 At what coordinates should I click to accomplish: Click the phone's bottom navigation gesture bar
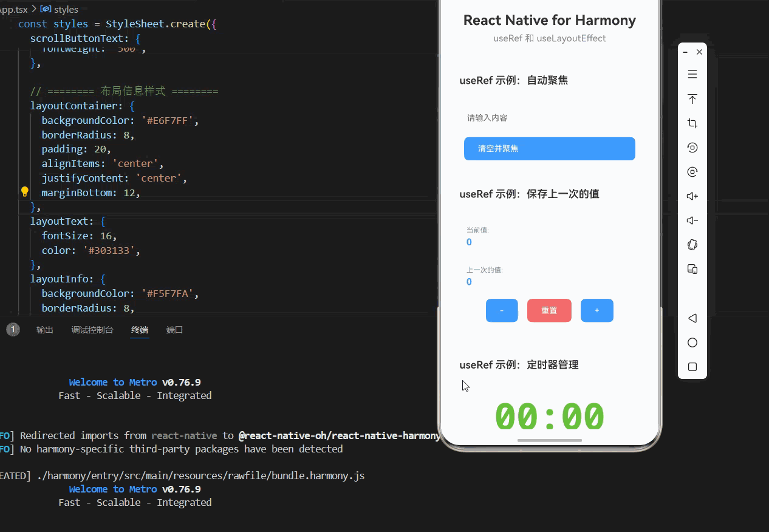[x=550, y=440]
